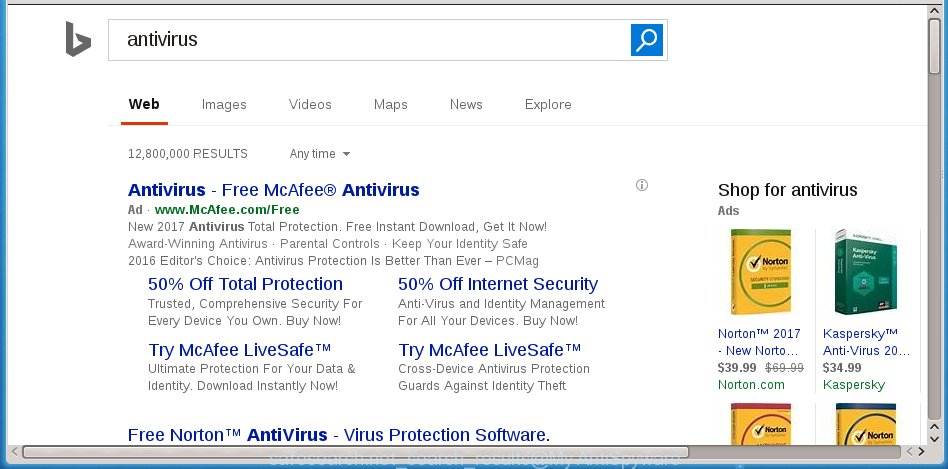
Task: Click the blue magnifier search button
Action: click(647, 40)
